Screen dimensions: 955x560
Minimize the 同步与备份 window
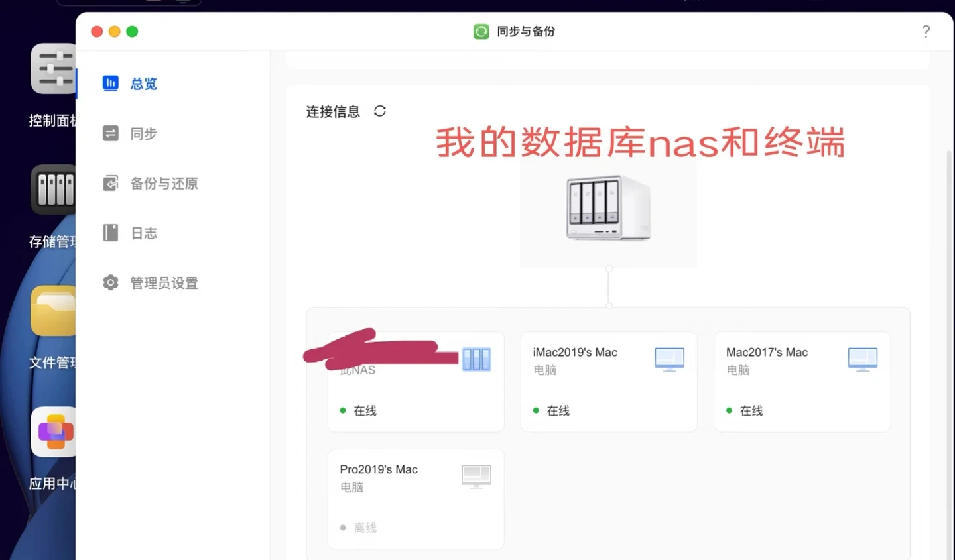tap(114, 31)
